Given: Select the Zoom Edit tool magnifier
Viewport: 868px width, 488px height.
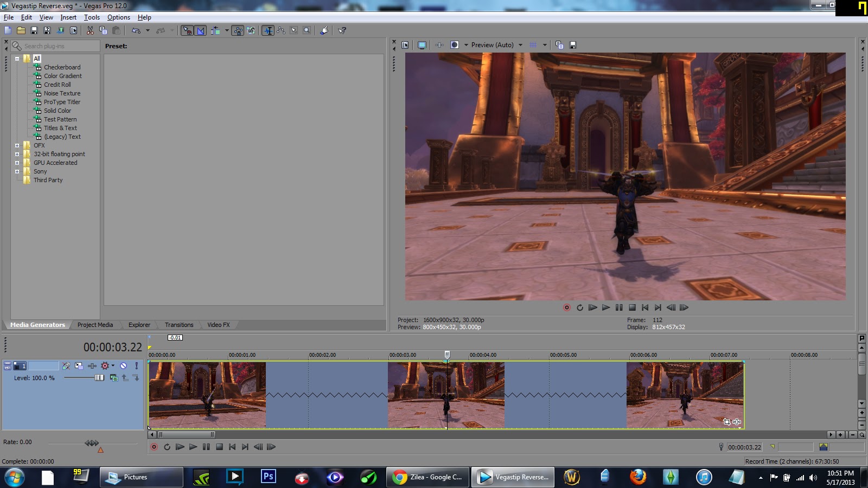Looking at the screenshot, I should coord(307,30).
